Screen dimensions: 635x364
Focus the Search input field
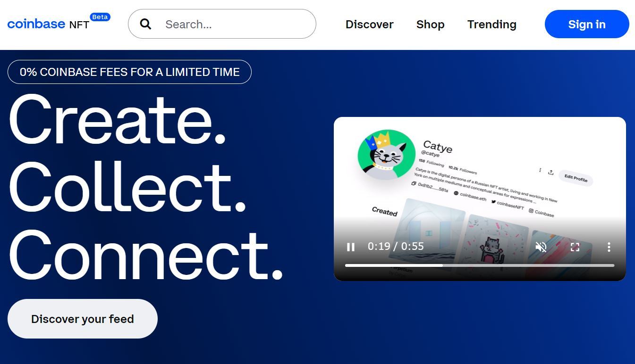222,24
